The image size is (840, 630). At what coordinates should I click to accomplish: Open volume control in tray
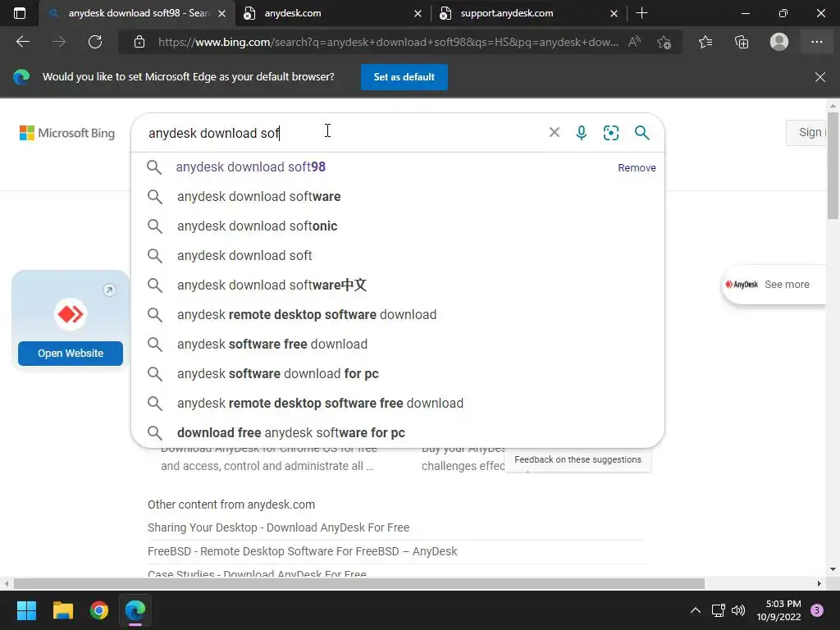(738, 610)
